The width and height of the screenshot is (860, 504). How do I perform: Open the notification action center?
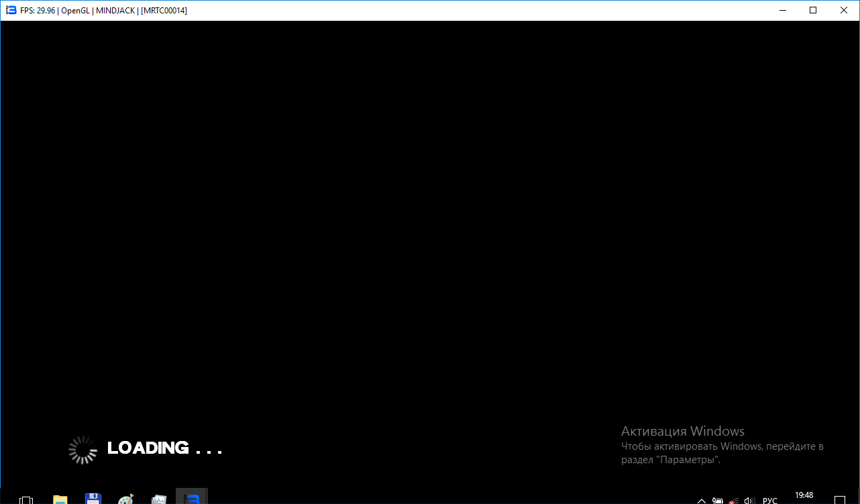click(840, 500)
